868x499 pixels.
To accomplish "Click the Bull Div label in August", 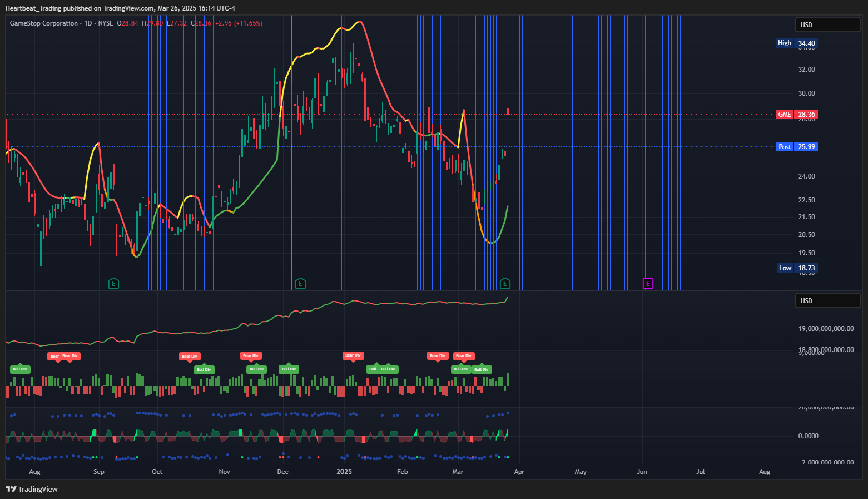I will 20,369.
